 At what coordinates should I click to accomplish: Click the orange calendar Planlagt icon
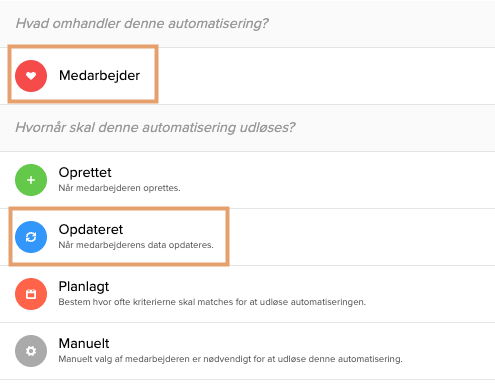[31, 294]
